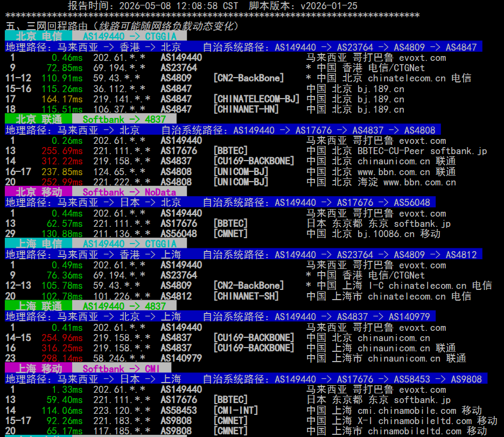Select the [CHINANET-SH] network tag
The width and height of the screenshot is (504, 437).
[246, 296]
